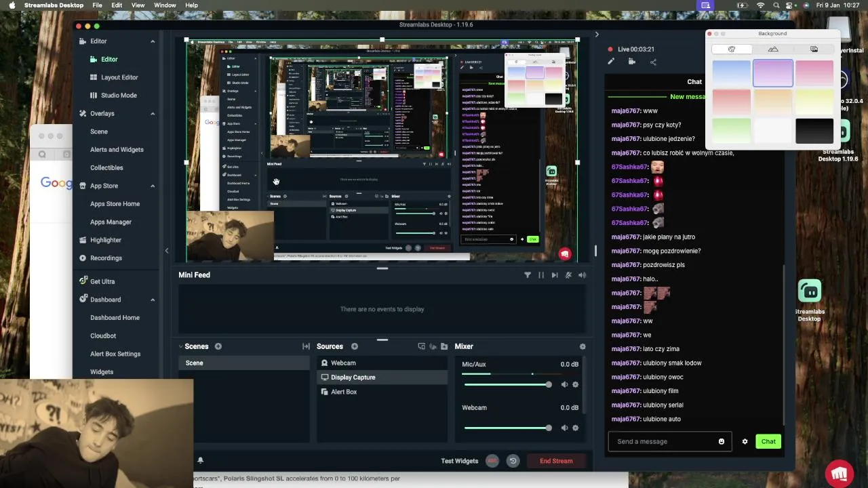Open emoji picker in chat input
868x488 pixels.
point(722,441)
